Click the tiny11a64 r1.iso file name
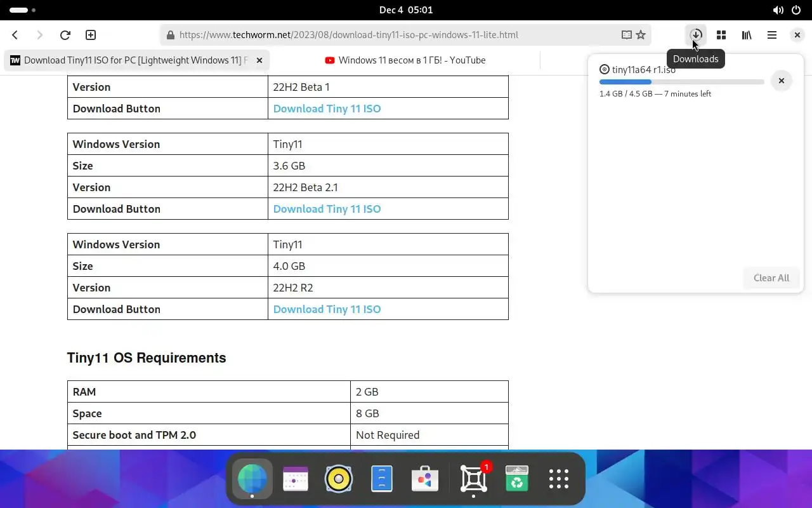 point(643,70)
